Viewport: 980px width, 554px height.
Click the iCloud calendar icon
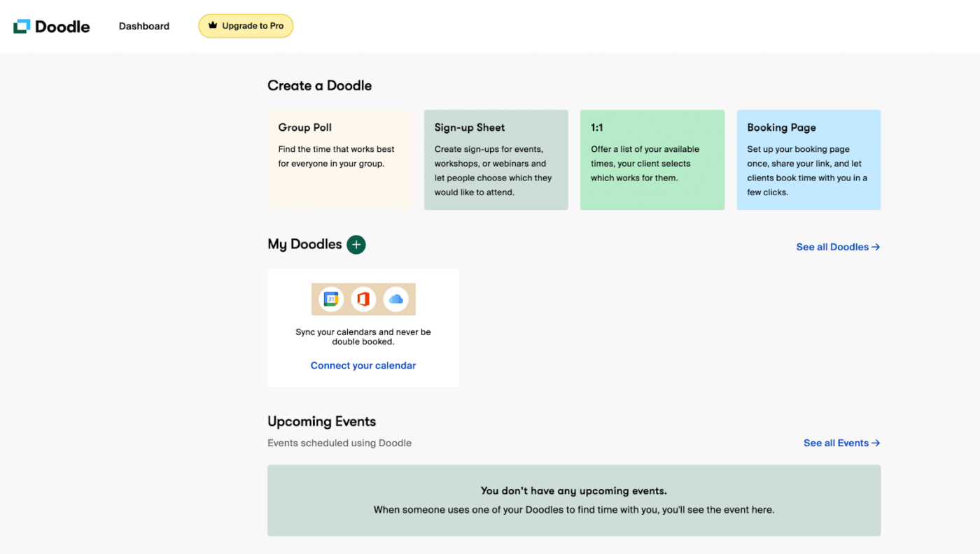click(x=395, y=299)
